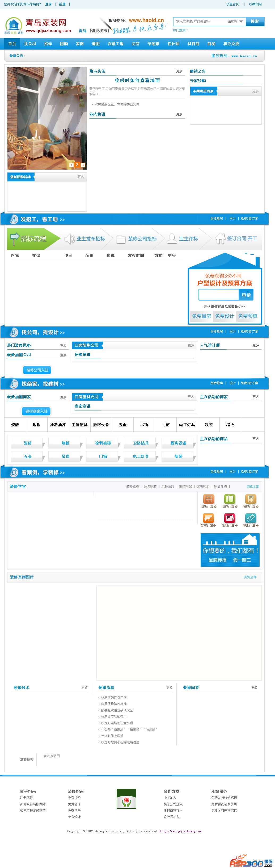Open the 墙砖计算器 calculator icon
Screen dimensions: 275x868
(x=251, y=499)
